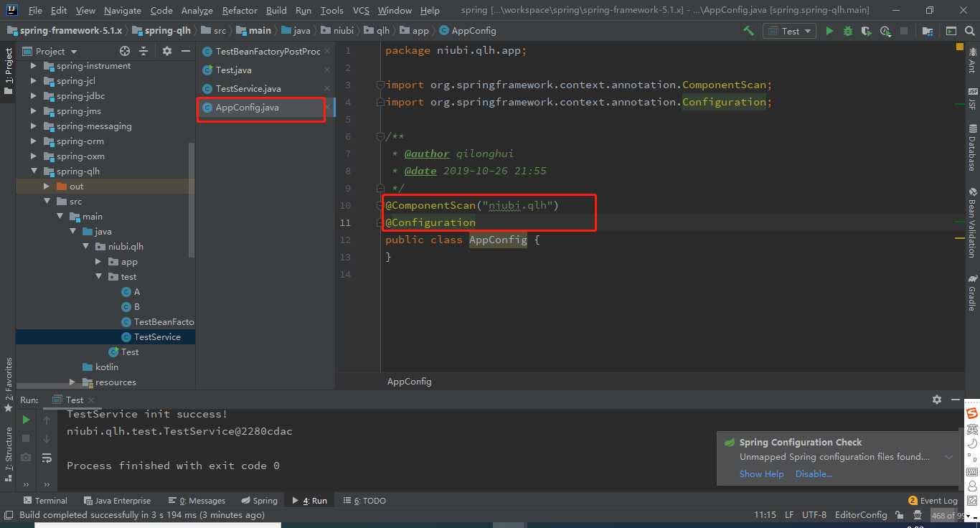
Task: Toggle the tool window quick-access icon in status bar
Action: click(x=9, y=515)
